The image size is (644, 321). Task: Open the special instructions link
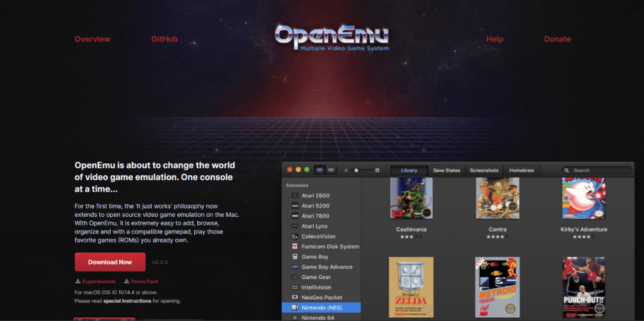[127, 301]
